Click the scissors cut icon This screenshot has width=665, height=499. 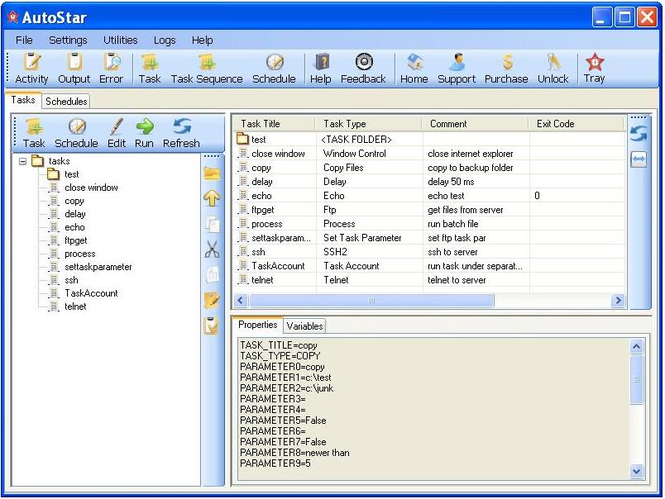click(x=212, y=249)
